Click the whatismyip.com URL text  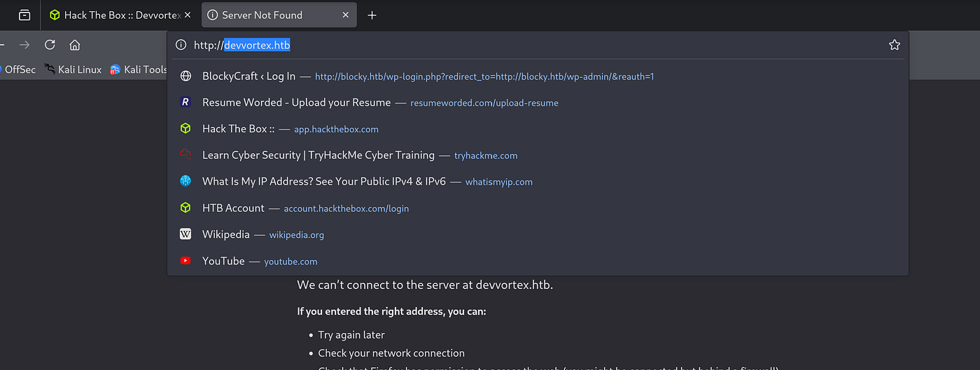pyautogui.click(x=499, y=182)
